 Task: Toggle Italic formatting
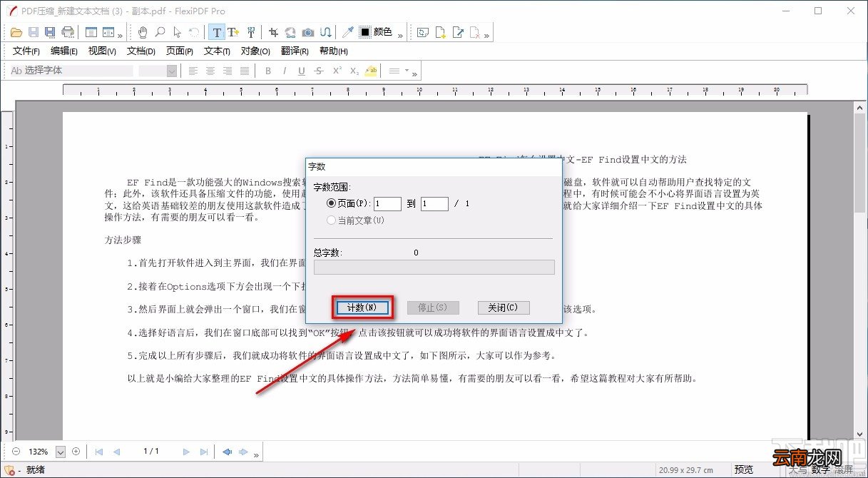point(285,71)
